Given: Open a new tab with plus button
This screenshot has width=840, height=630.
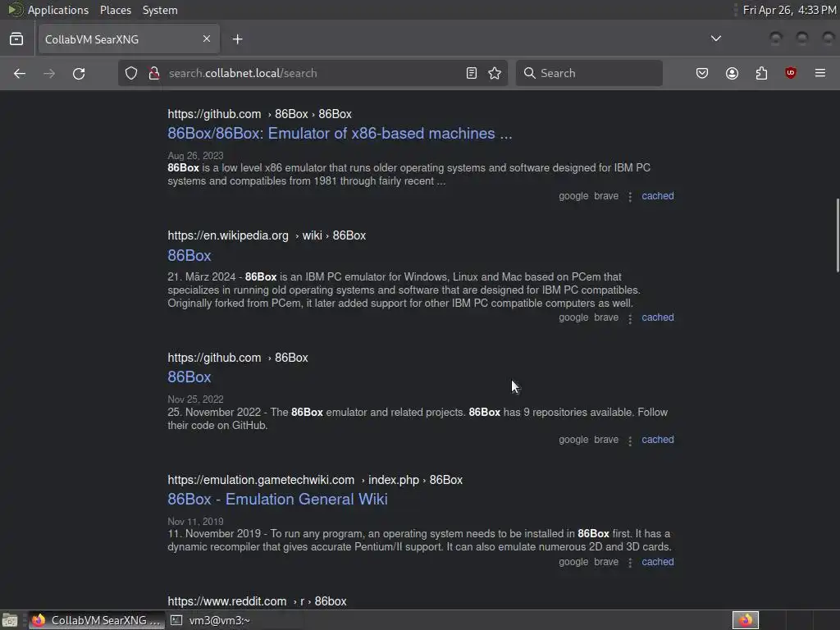Looking at the screenshot, I should pyautogui.click(x=237, y=39).
